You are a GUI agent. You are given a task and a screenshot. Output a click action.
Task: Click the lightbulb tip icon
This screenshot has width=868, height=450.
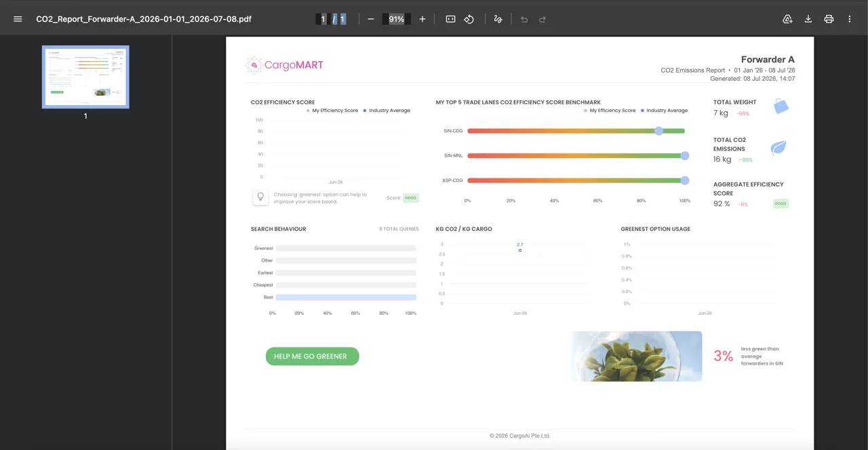tap(260, 197)
